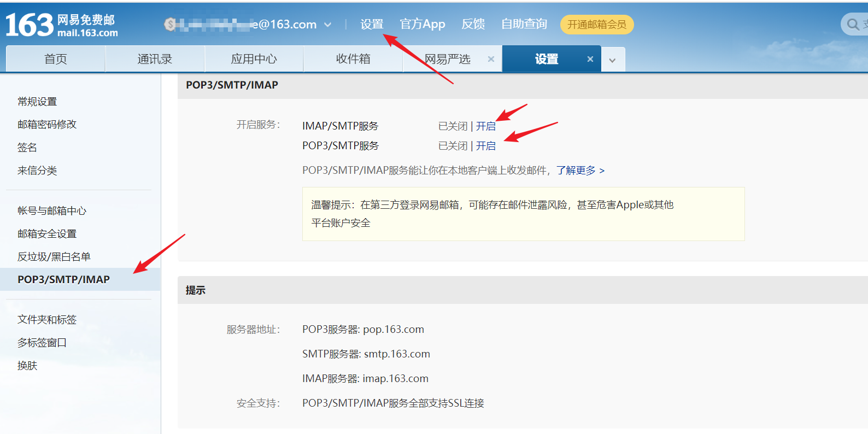This screenshot has height=434, width=868.
Task: Open 邮箱安全设置 in the sidebar
Action: coord(47,234)
